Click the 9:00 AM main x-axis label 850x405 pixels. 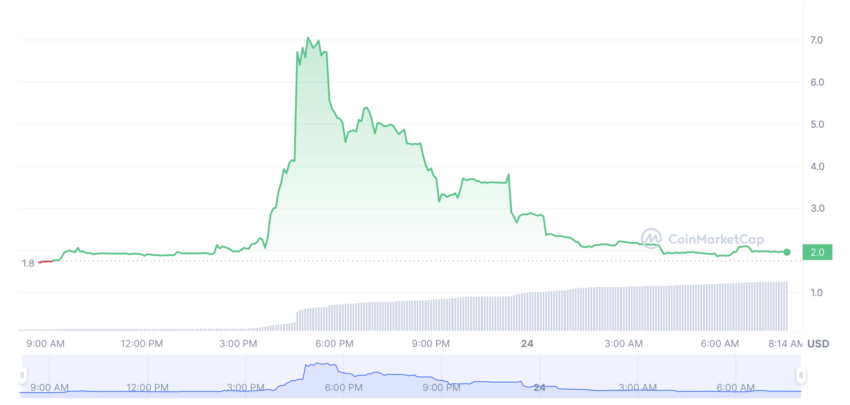[47, 344]
